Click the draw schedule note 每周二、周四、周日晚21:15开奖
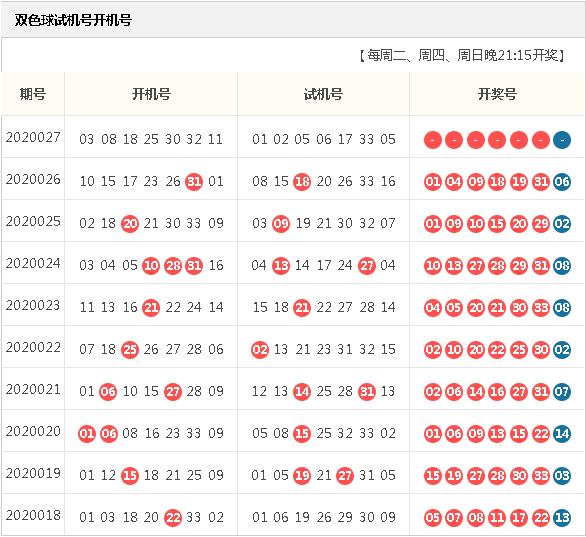Image resolution: width=586 pixels, height=537 pixels. pos(462,55)
